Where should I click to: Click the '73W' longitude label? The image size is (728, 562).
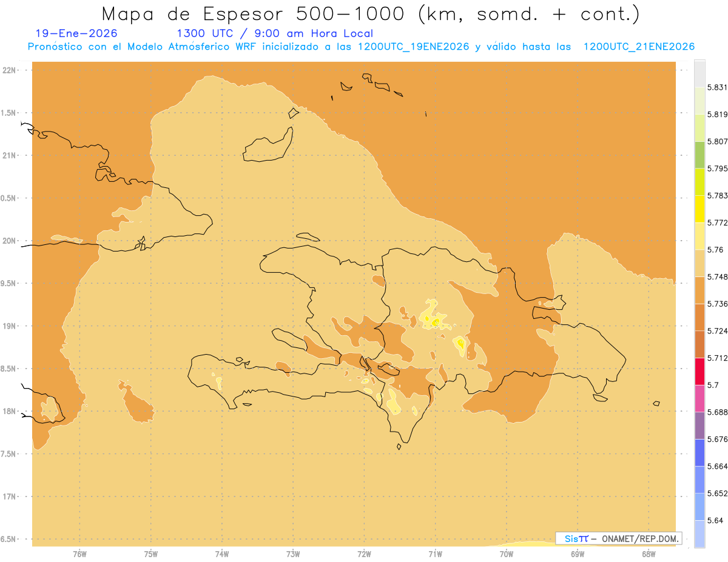pyautogui.click(x=293, y=554)
